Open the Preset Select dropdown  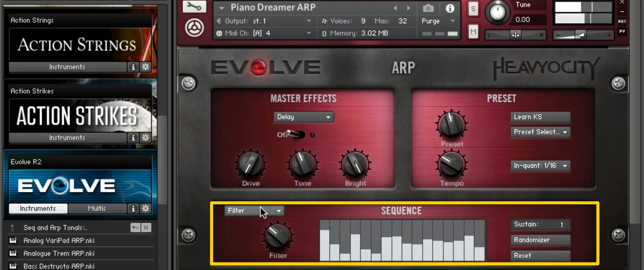(x=540, y=132)
